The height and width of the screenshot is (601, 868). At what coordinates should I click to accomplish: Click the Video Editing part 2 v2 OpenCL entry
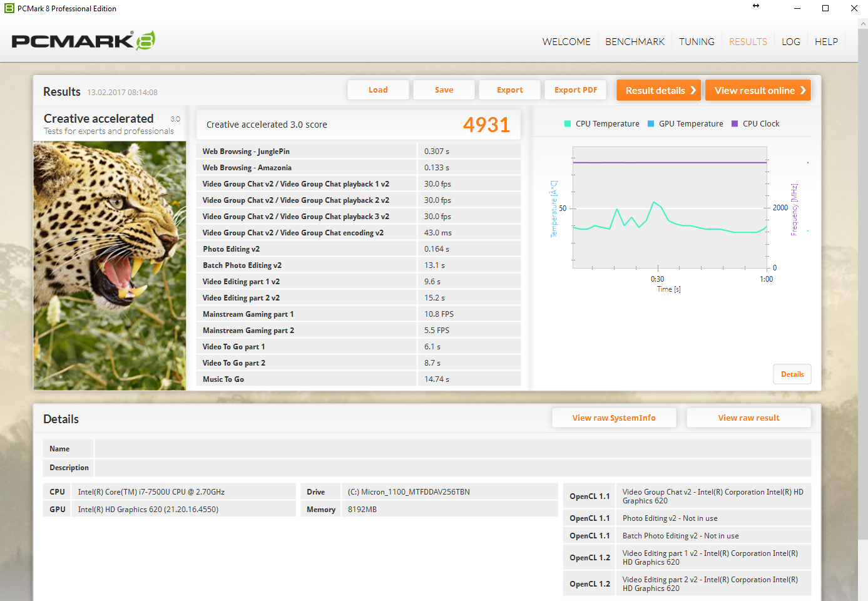coord(710,584)
